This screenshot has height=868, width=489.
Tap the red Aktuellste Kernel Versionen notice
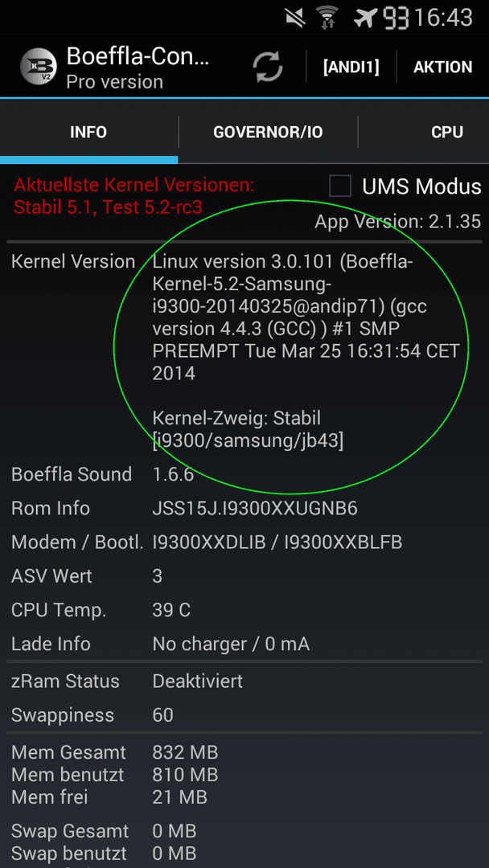[134, 195]
